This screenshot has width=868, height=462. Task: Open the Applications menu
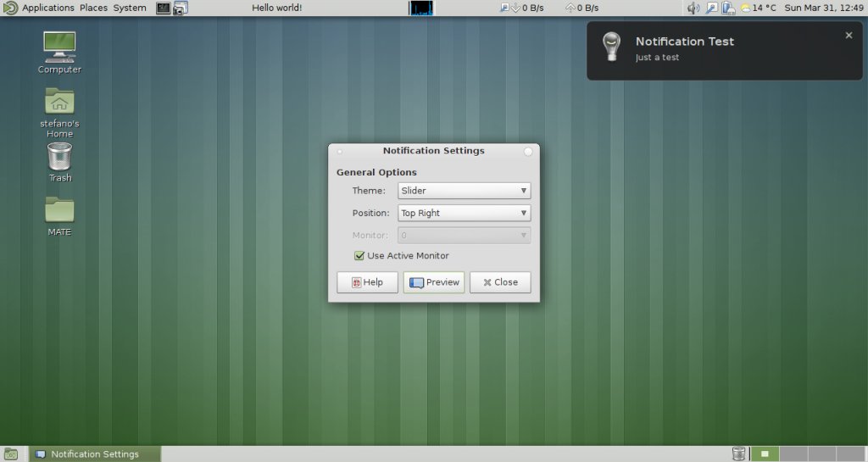(x=47, y=8)
